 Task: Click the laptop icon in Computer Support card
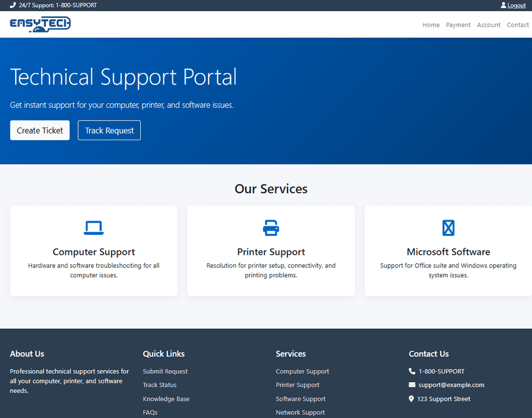pos(94,228)
